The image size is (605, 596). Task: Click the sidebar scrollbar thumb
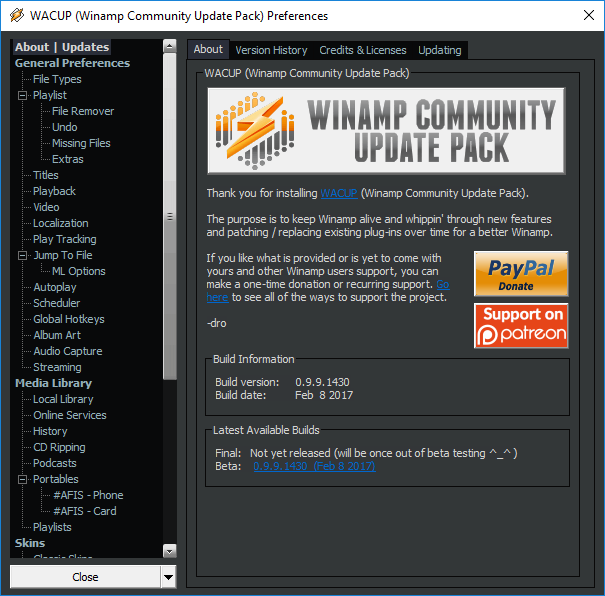[170, 216]
